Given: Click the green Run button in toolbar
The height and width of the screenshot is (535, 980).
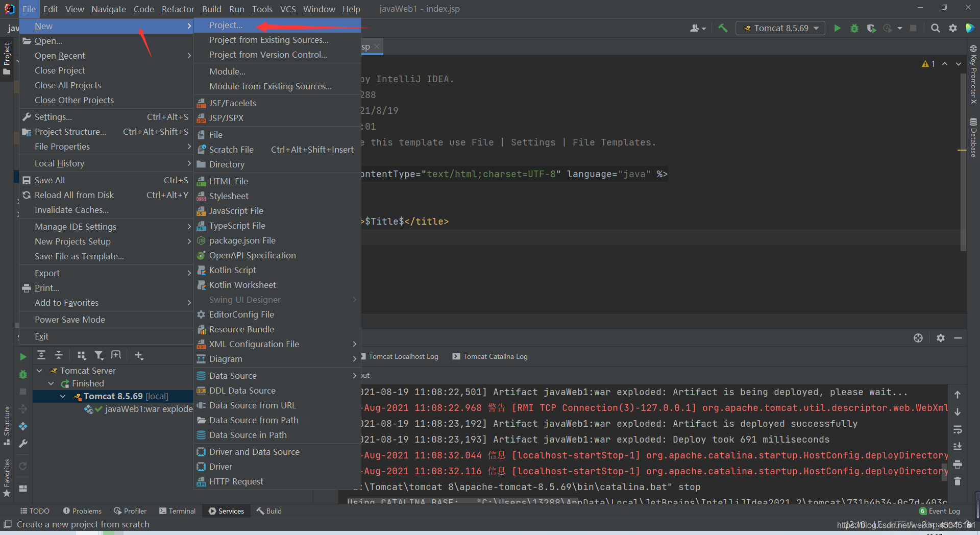Looking at the screenshot, I should click(x=837, y=28).
